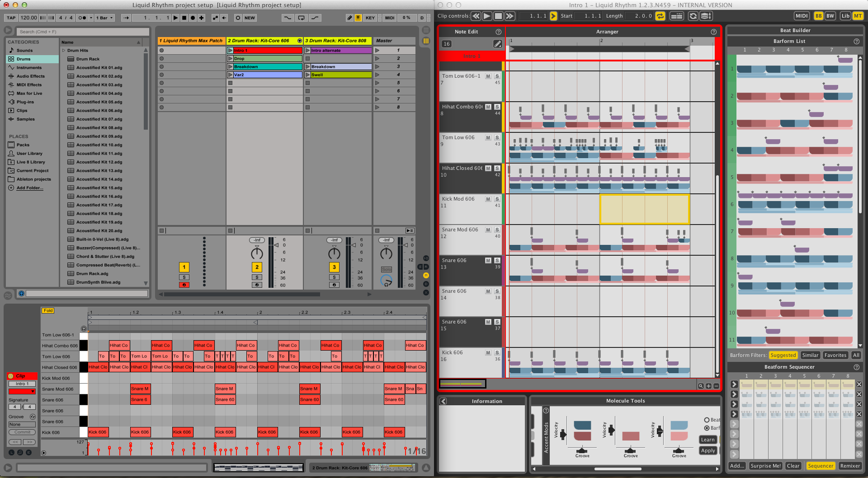Screen dimensions: 868x478
Task: Toggle the MIDI panel button
Action: click(802, 16)
